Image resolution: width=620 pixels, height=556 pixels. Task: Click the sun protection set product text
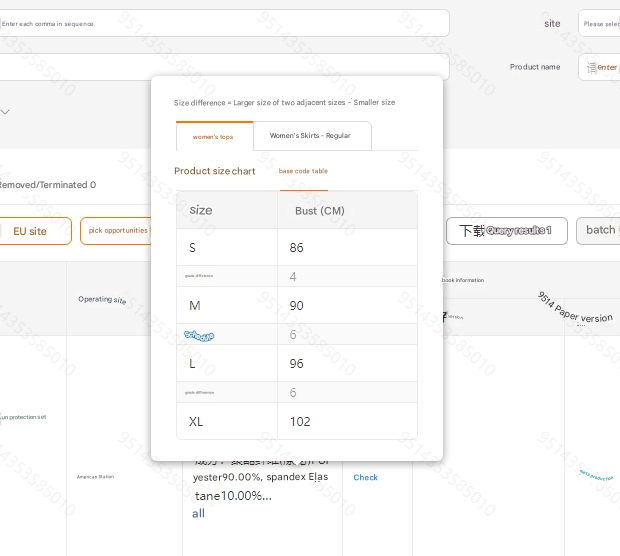click(23, 417)
